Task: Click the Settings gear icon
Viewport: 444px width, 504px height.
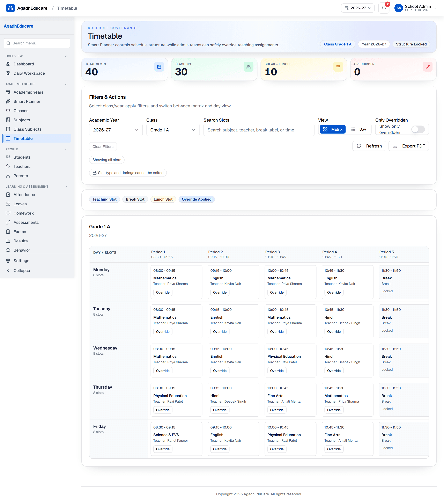Action: point(8,261)
